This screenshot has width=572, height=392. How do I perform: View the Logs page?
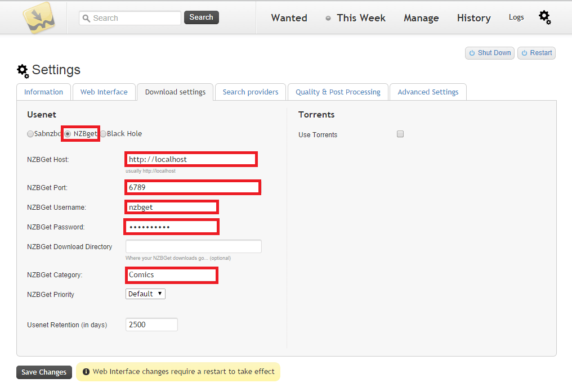point(516,17)
